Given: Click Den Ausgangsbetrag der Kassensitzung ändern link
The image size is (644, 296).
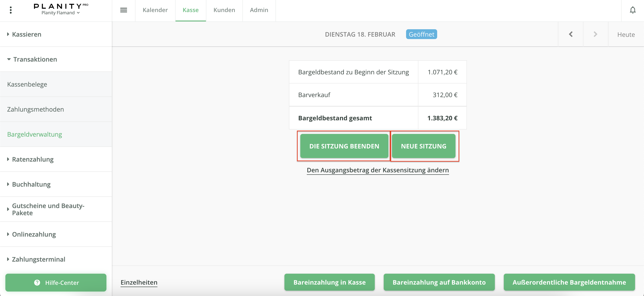Looking at the screenshot, I should 377,170.
